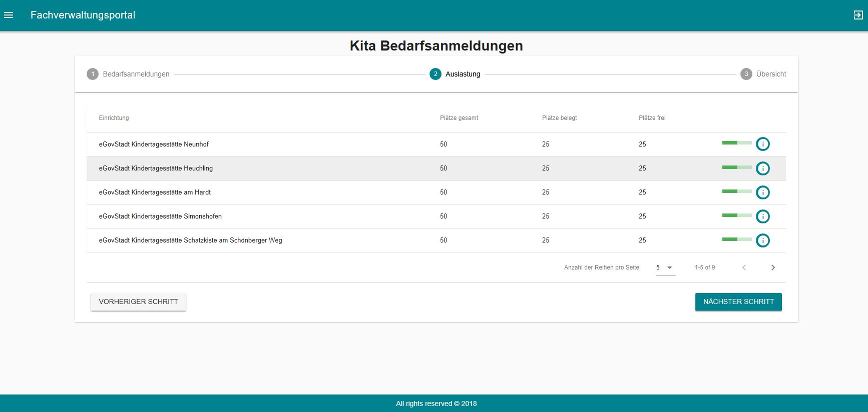Click the logout icon in header
Screen dimensions: 868x412
[x=858, y=15]
